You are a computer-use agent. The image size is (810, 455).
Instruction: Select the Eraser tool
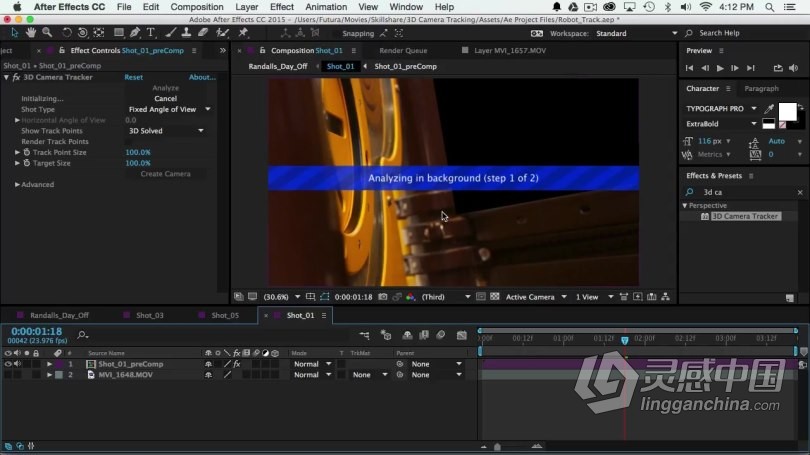tap(203, 33)
